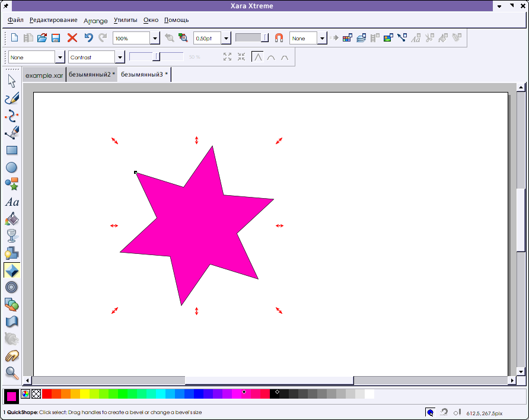Click the horizontal scrollbar thumb
529x420 pixels.
click(269, 380)
